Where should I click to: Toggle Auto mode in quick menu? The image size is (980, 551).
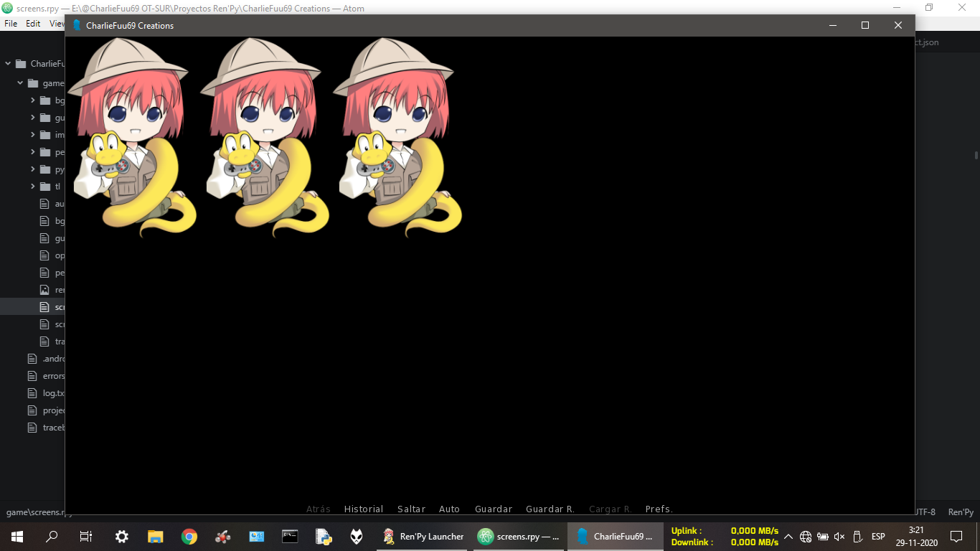point(449,509)
